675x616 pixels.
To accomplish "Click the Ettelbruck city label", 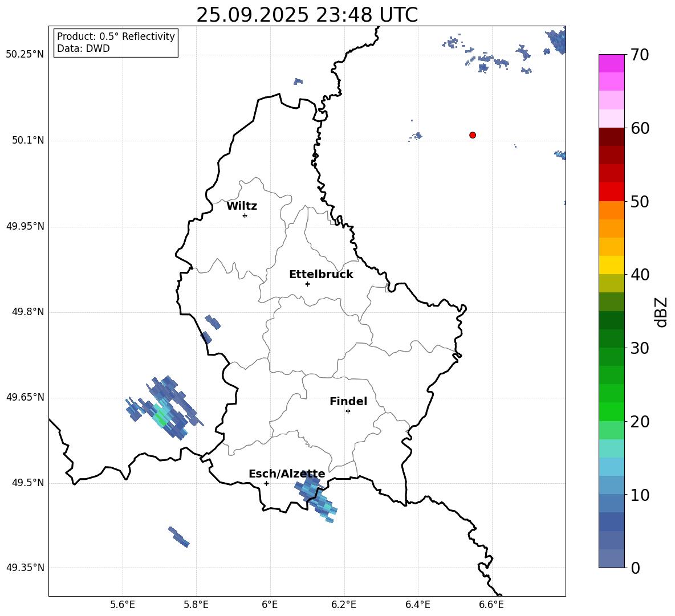I will point(321,275).
